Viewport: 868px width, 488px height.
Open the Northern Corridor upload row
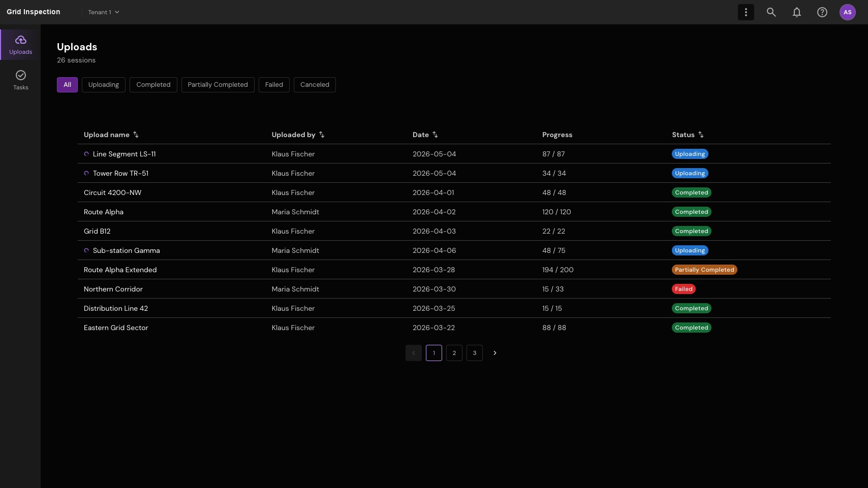click(454, 289)
